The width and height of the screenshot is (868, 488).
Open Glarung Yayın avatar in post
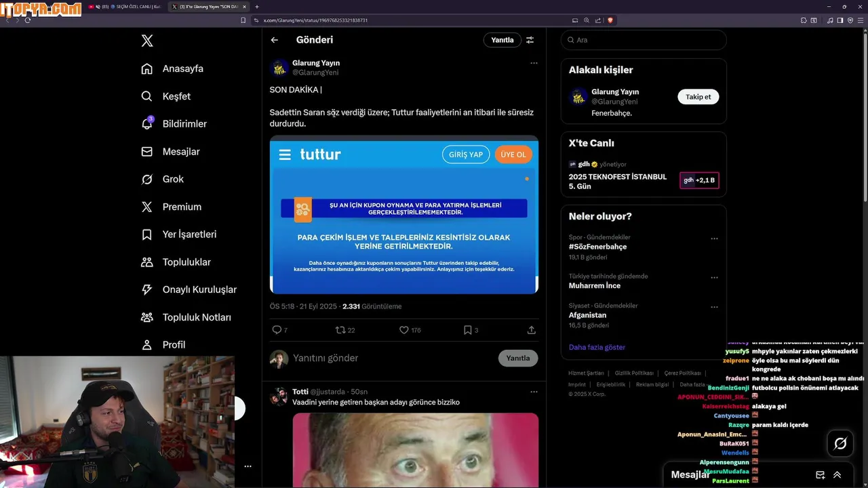click(x=279, y=68)
